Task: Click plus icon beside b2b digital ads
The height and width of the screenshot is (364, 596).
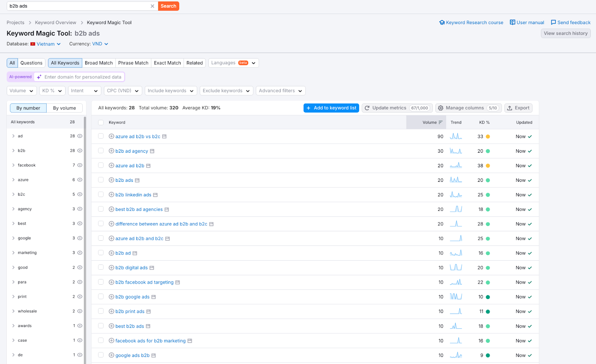Action: tap(111, 268)
